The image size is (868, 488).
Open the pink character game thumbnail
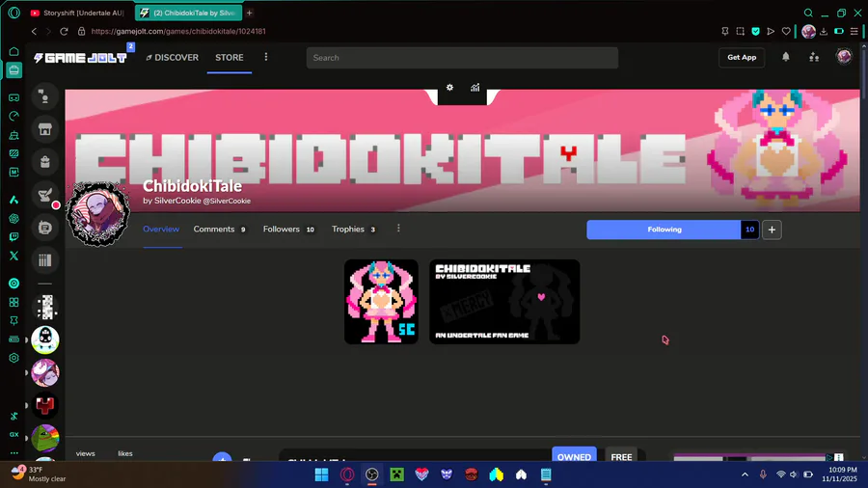[x=381, y=302]
